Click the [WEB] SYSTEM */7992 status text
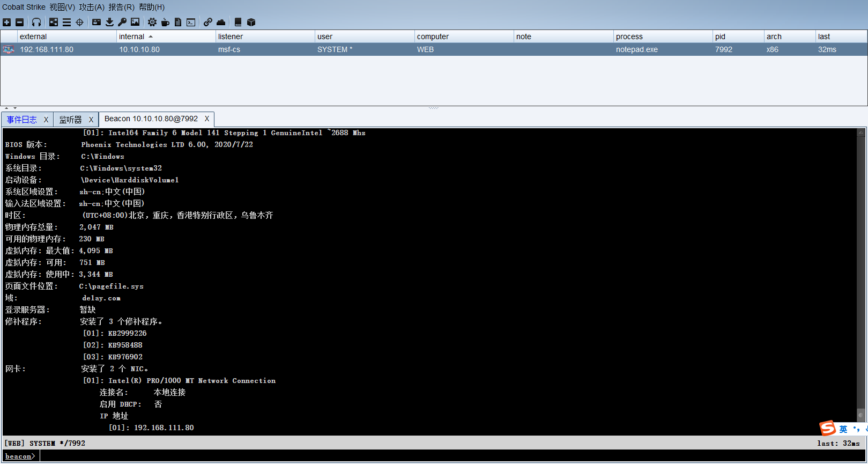This screenshot has height=464, width=868. [45, 443]
